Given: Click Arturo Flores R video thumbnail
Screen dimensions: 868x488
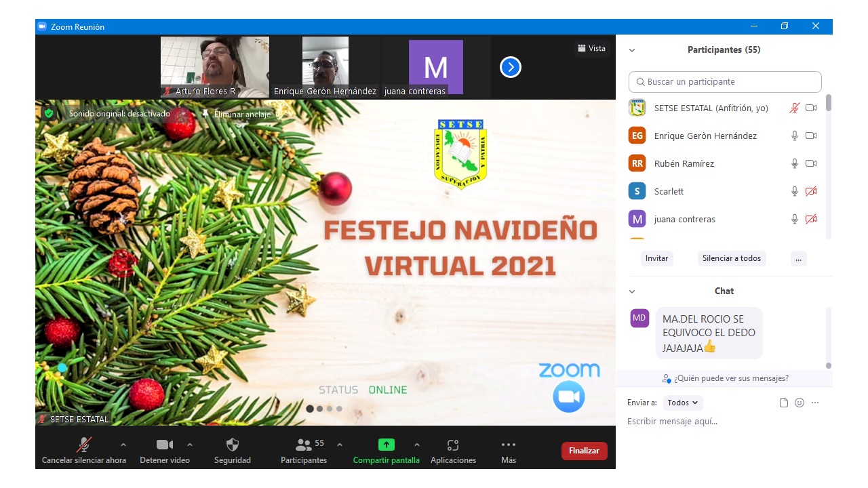Looking at the screenshot, I should coord(215,67).
